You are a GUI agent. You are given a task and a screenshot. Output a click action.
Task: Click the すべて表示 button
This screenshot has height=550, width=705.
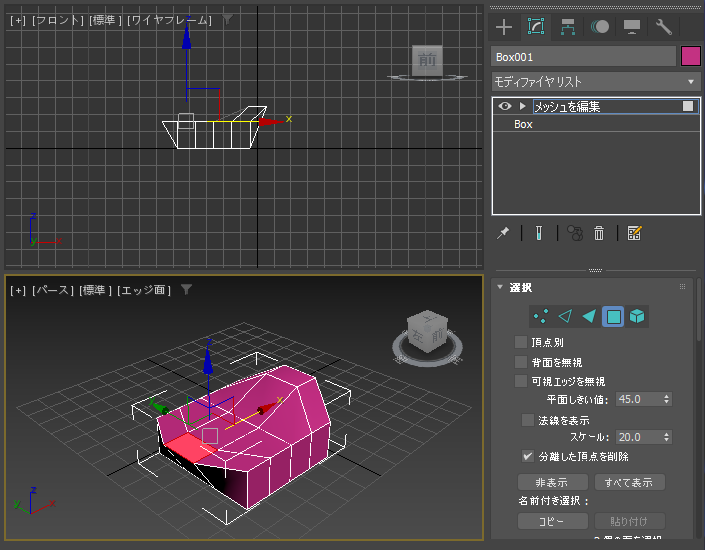tap(629, 483)
